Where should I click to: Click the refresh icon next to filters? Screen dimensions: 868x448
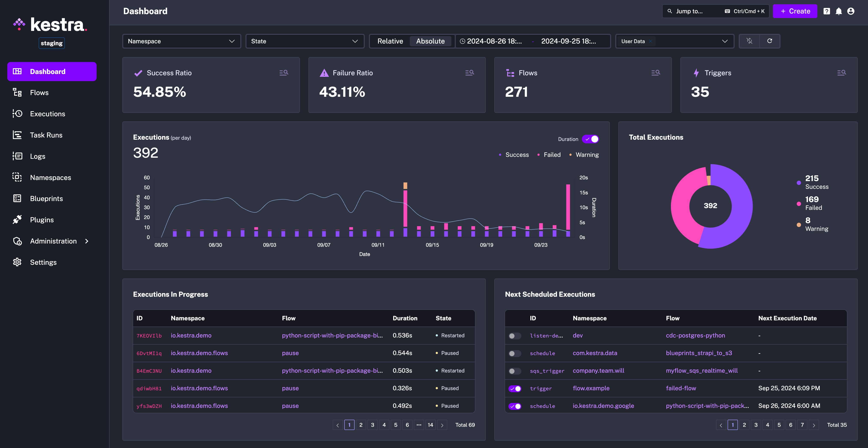[x=770, y=41]
